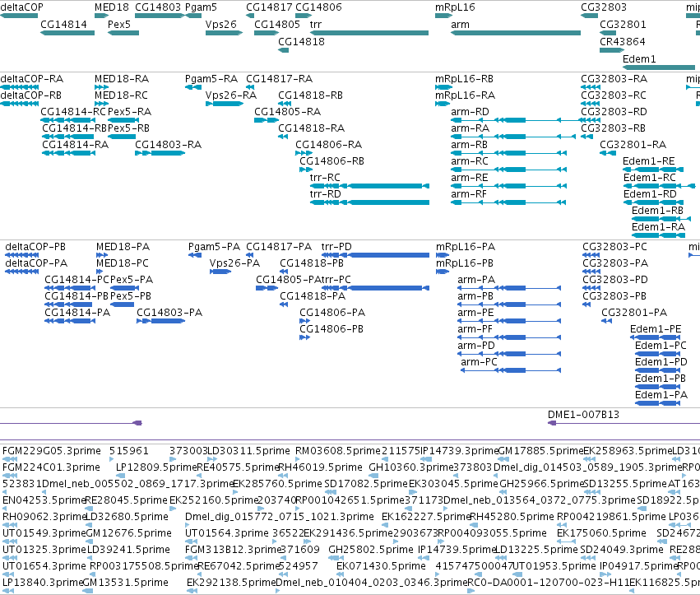Select transcript mRpL16-RB
700x595 pixels.
(x=464, y=79)
